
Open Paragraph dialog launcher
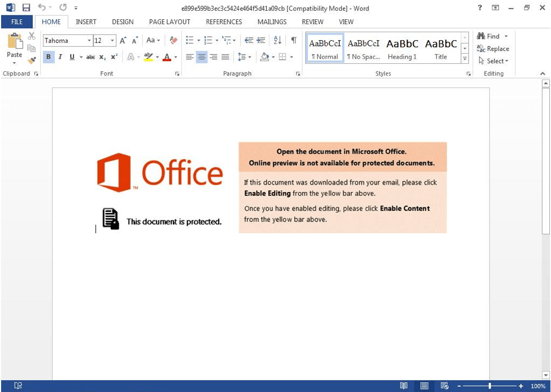pos(298,74)
